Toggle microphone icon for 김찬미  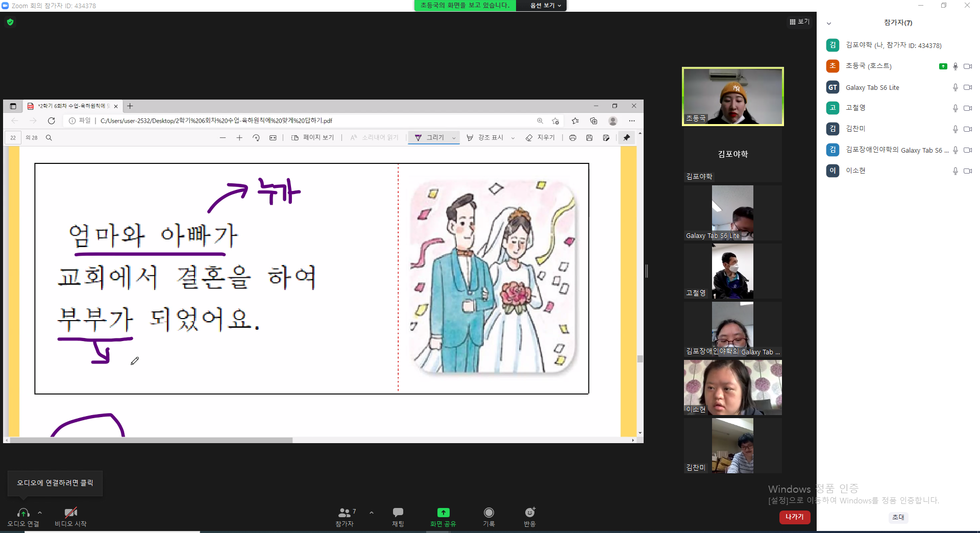click(x=955, y=129)
